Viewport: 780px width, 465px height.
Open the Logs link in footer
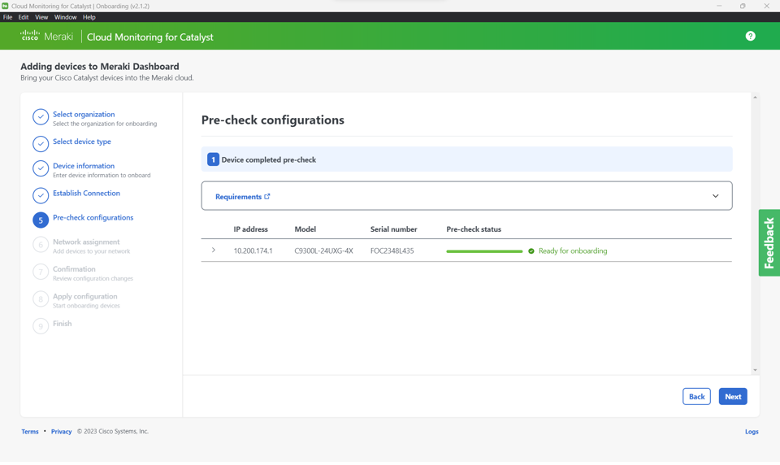click(751, 432)
